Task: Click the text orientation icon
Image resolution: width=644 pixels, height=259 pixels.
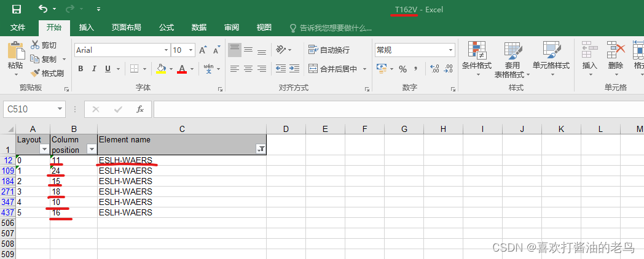Action: 281,50
